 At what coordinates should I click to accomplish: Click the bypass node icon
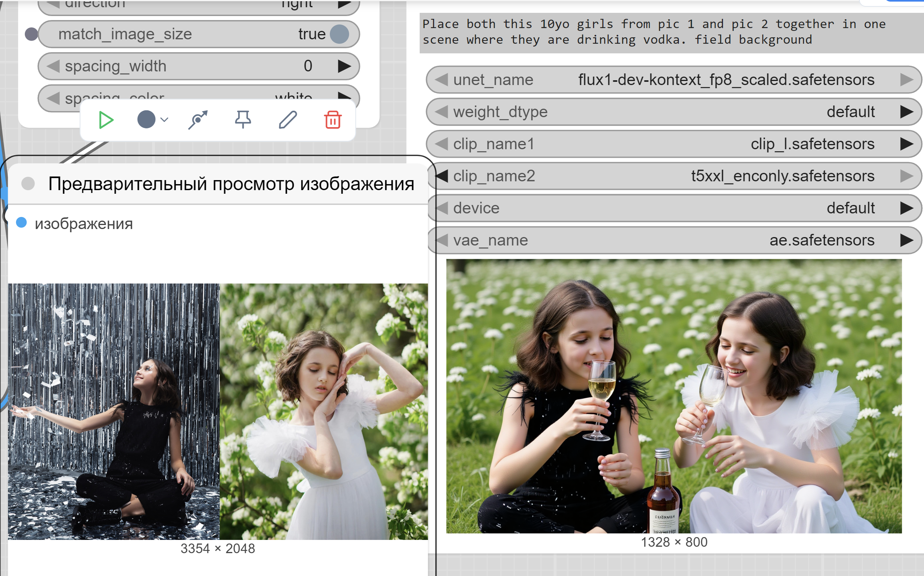pos(198,120)
